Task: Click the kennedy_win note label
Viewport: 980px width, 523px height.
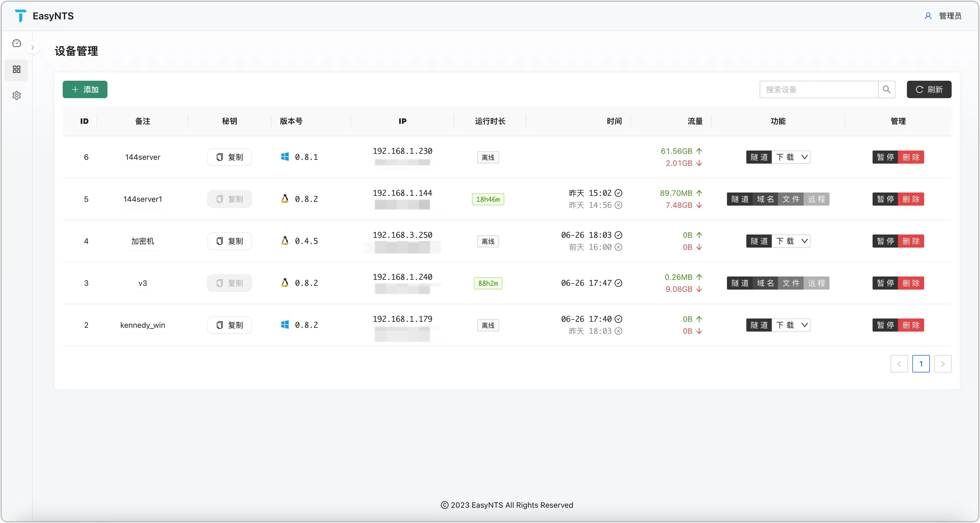Action: (143, 325)
